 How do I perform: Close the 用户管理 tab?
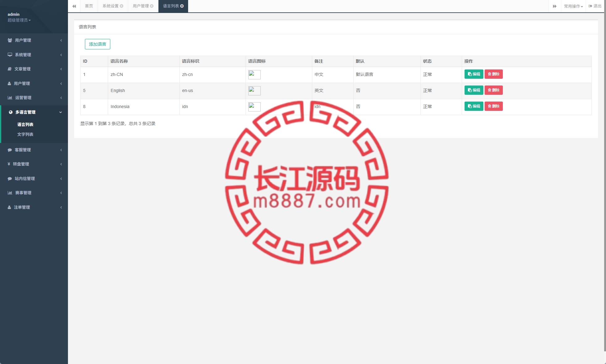pos(152,6)
